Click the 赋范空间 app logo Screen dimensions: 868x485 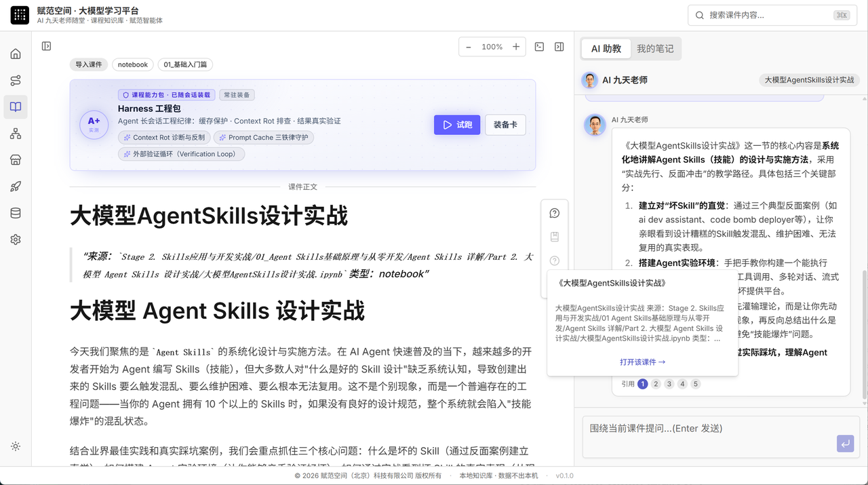pyautogui.click(x=20, y=15)
